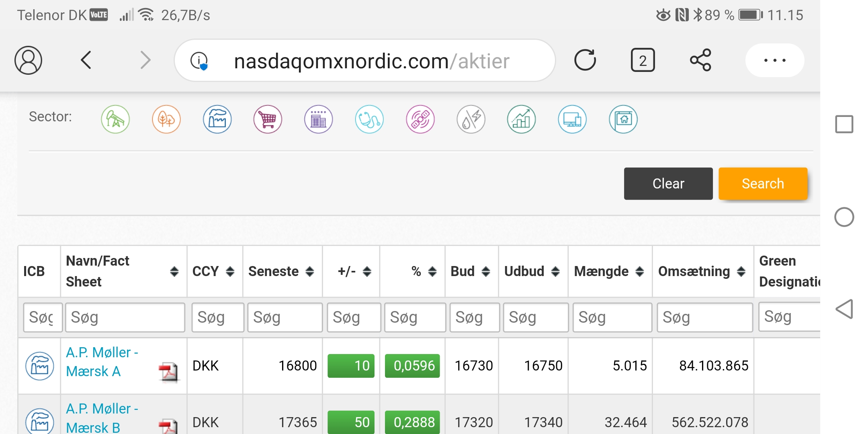Click the orange Search button
Screen dimensions: 868x434
click(x=763, y=184)
